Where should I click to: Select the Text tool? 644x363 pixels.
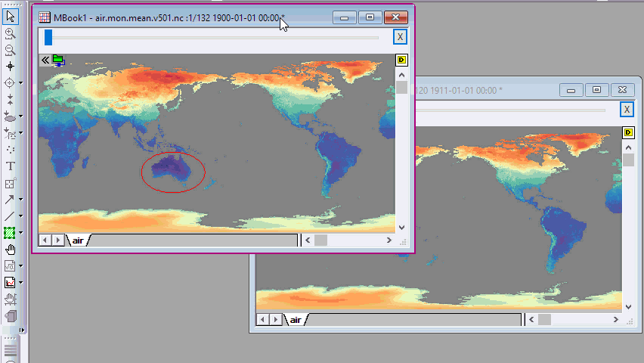tap(11, 166)
